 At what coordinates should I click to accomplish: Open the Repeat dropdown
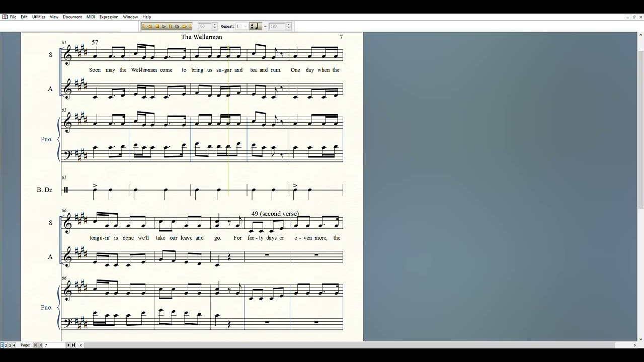click(242, 26)
